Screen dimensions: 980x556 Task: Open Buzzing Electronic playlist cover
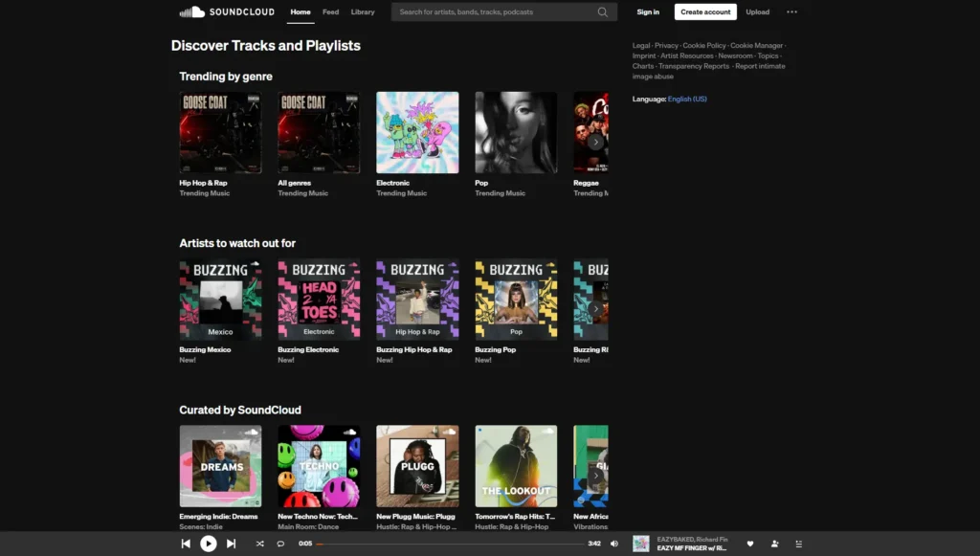319,300
